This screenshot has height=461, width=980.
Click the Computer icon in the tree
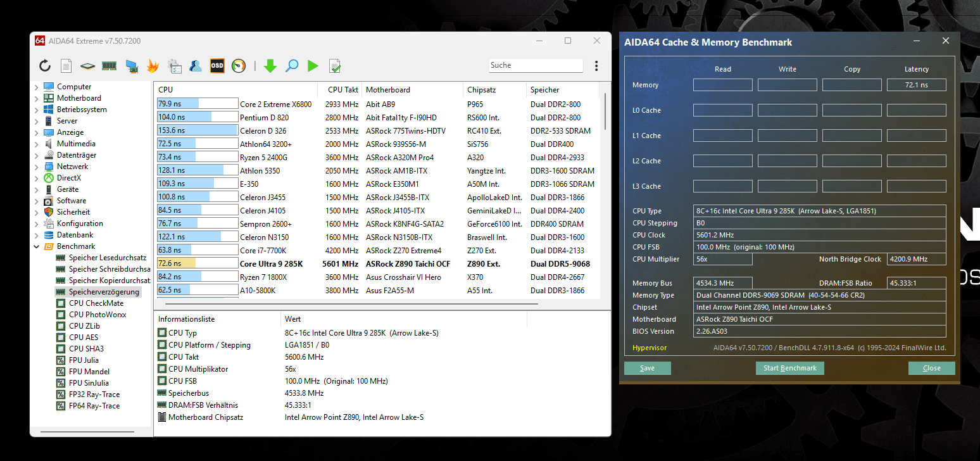(x=49, y=87)
